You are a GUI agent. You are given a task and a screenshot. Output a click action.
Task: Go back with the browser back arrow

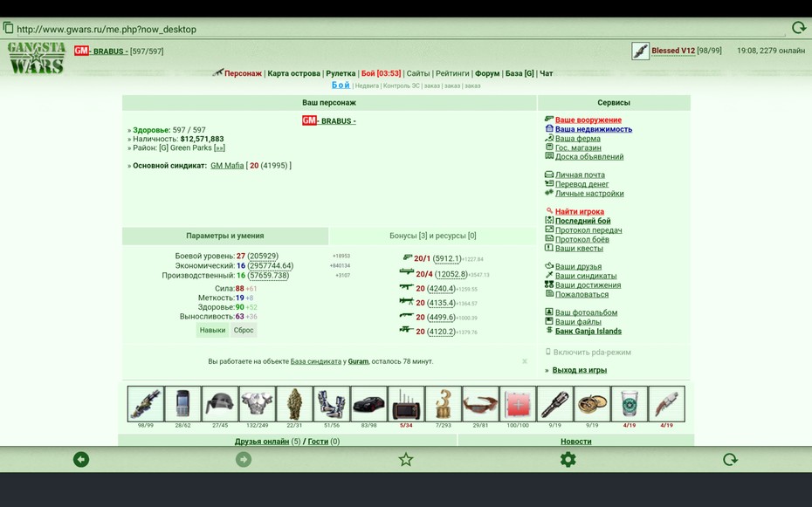tap(81, 459)
